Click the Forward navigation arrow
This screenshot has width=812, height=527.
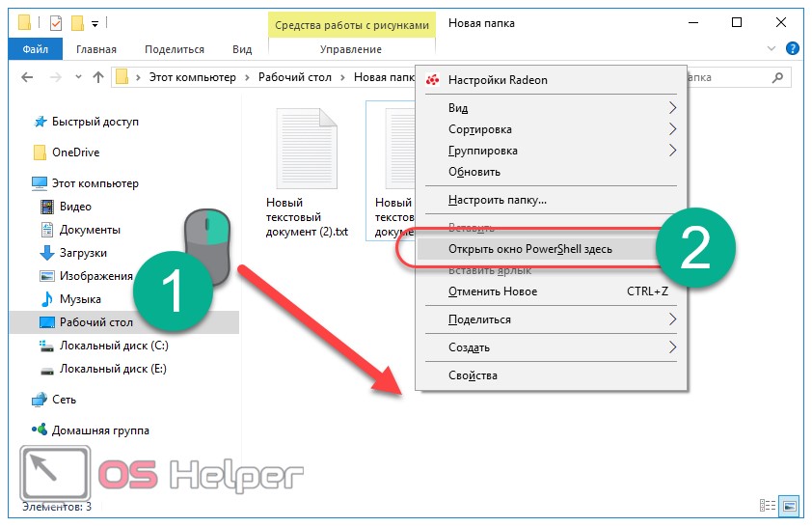pos(55,78)
